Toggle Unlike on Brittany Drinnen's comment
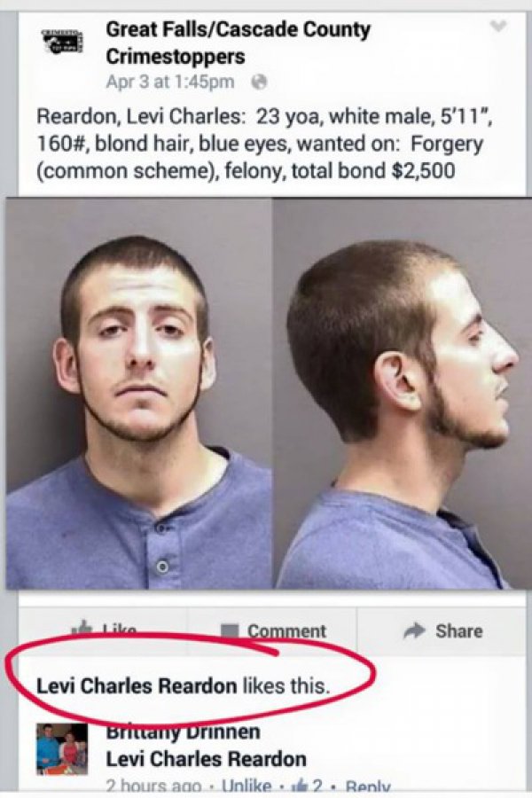 pos(246,786)
